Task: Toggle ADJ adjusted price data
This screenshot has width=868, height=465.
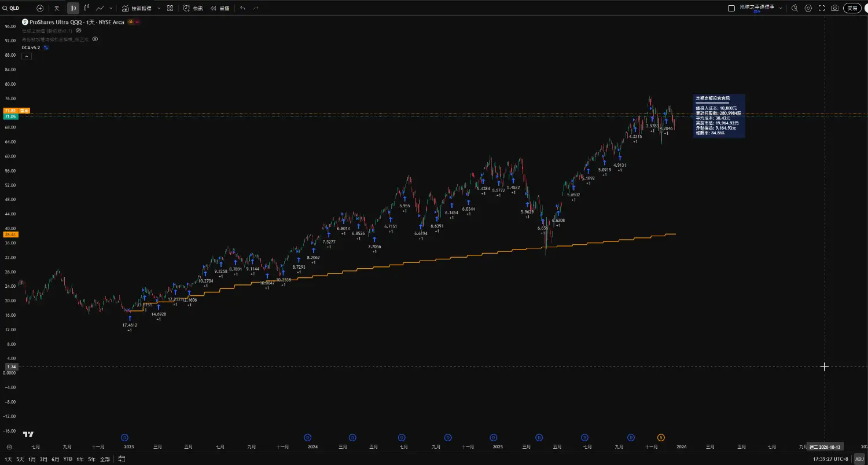Action: [x=859, y=459]
